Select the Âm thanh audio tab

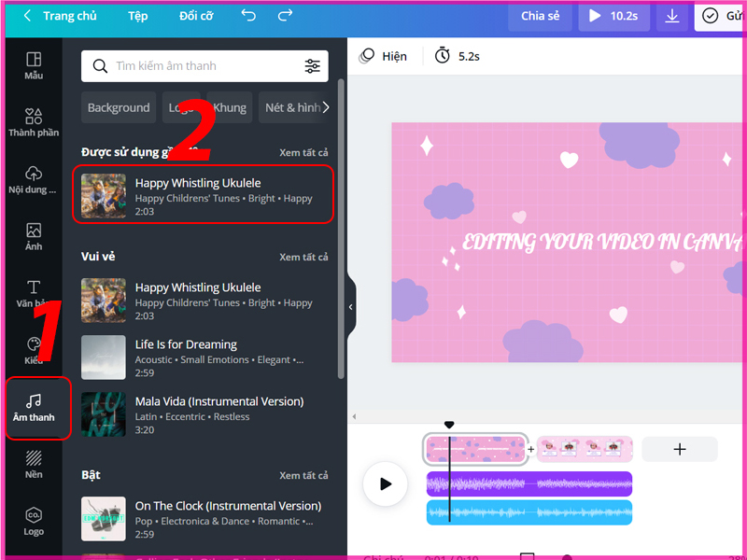(x=34, y=408)
